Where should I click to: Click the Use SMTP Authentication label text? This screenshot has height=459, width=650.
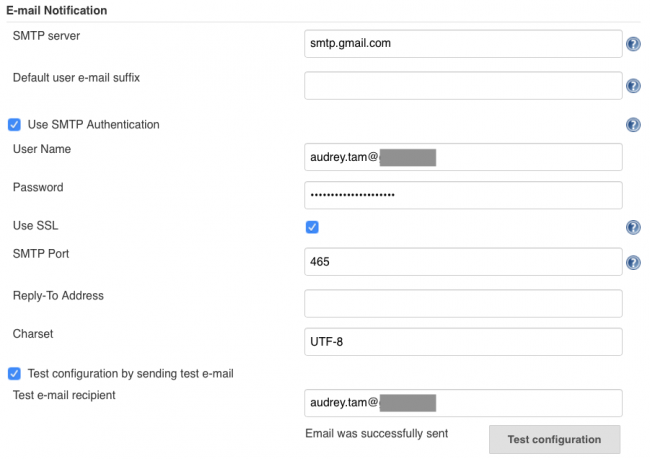click(x=93, y=125)
